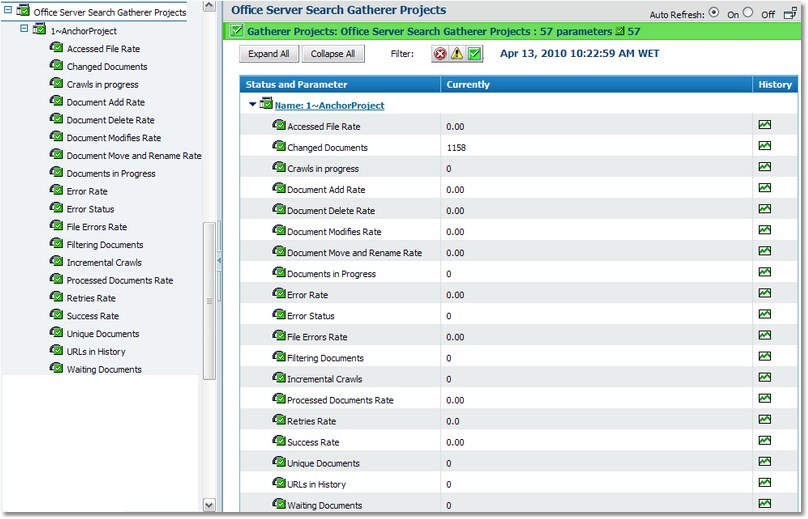
Task: Open history chart for Document Delete Rate
Action: click(x=765, y=209)
